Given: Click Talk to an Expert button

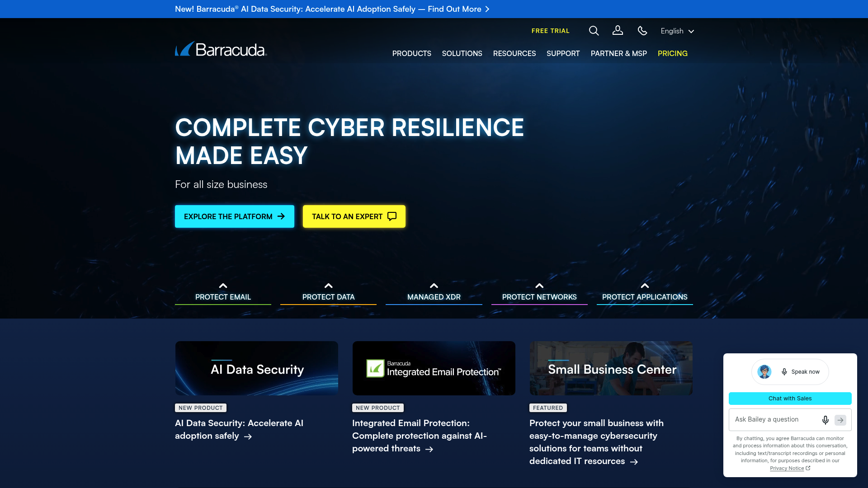Looking at the screenshot, I should click(354, 216).
